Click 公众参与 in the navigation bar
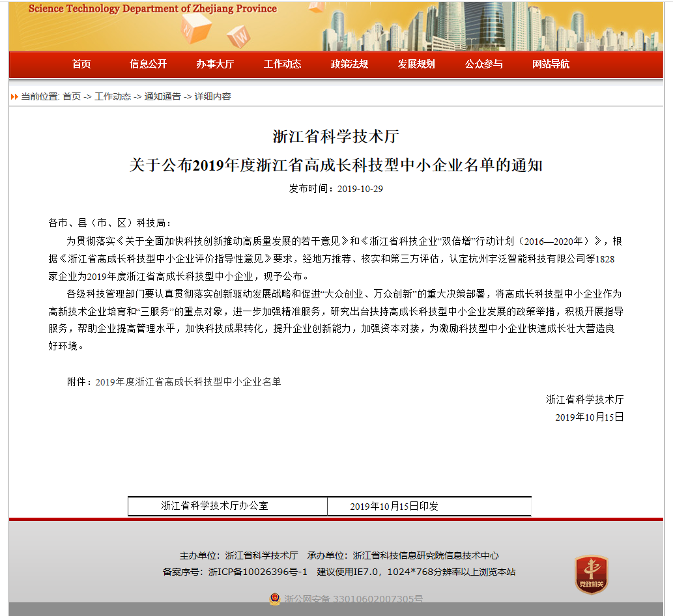The height and width of the screenshot is (616, 673). [x=483, y=64]
